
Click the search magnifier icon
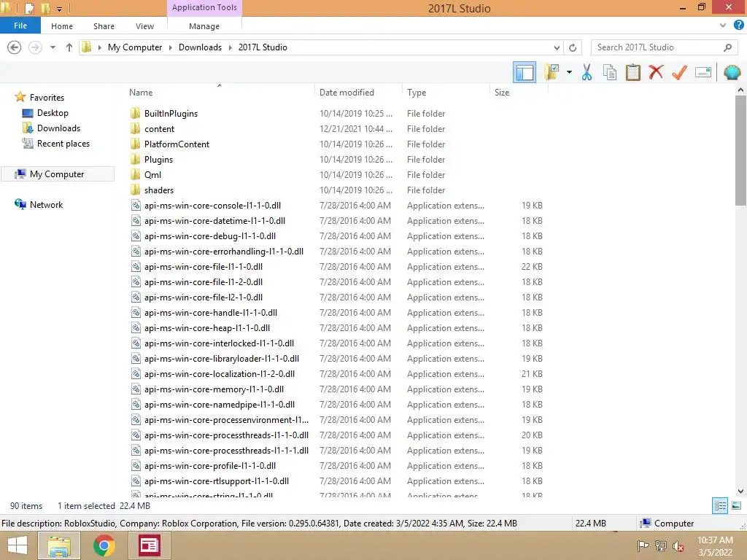coord(727,47)
